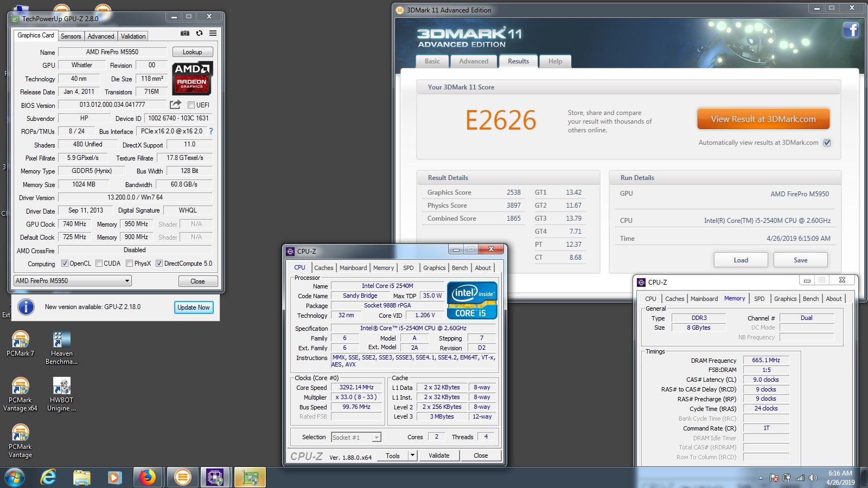Click the BIOS Version field
The width and height of the screenshot is (868, 488).
(x=112, y=105)
